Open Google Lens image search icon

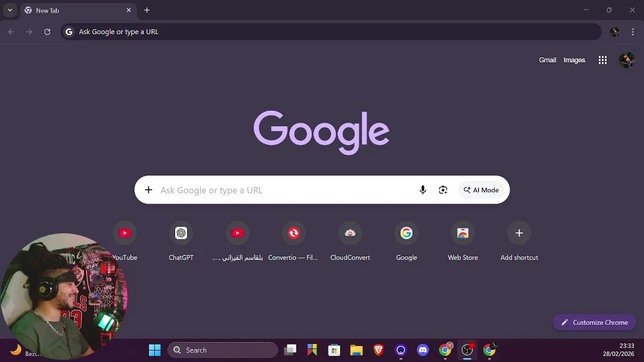tap(443, 190)
